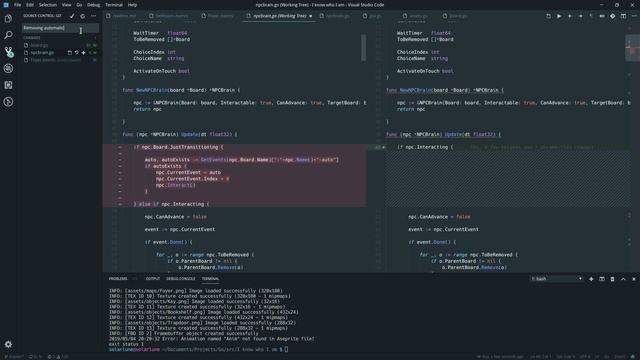
Task: Stage changes plus icon on npcbrain.go
Action: [x=83, y=53]
